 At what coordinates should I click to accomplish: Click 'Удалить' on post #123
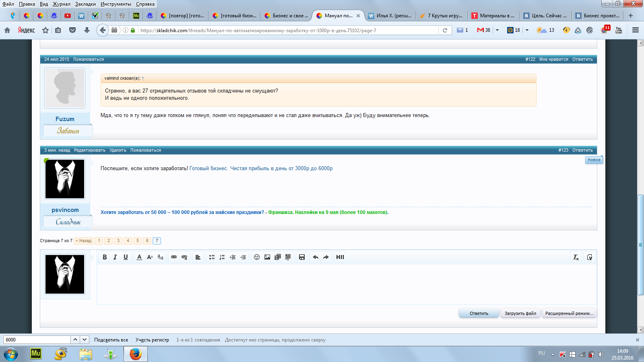tap(118, 150)
